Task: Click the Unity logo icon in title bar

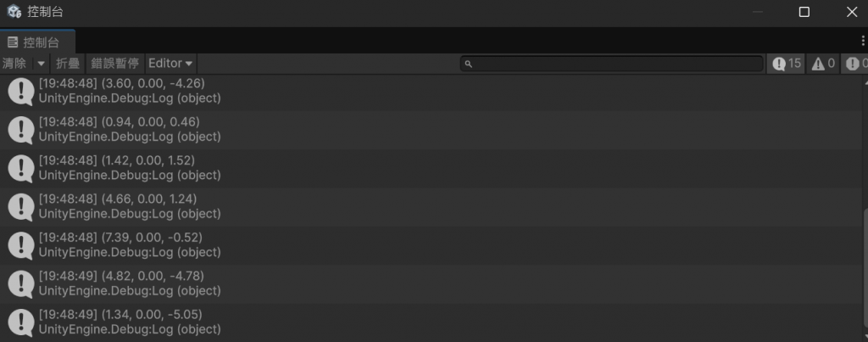Action: [14, 12]
